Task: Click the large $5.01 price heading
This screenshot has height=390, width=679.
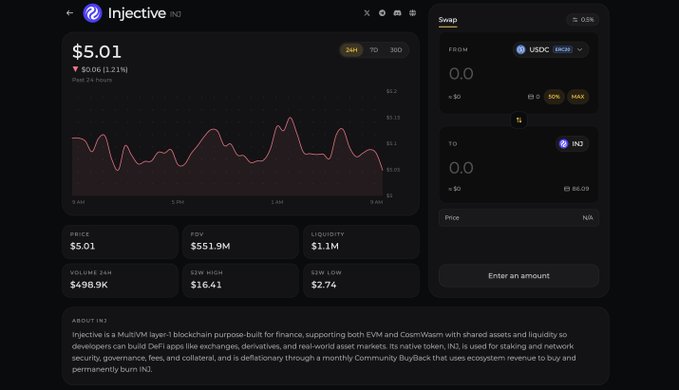Action: point(97,52)
